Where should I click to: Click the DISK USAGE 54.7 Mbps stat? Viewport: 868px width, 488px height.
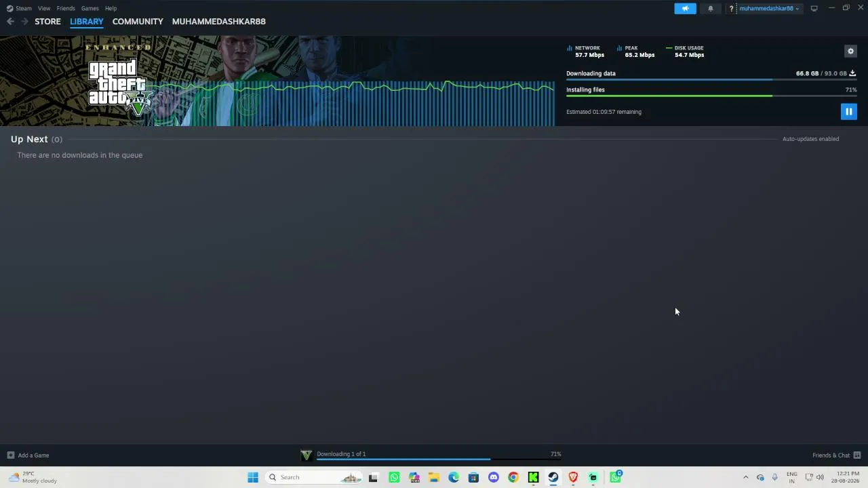686,52
